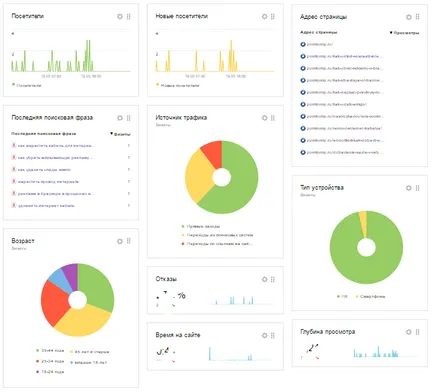
Task: Toggle Переходы по ссылкам на сайтах legend item
Action: pyautogui.click(x=217, y=244)
